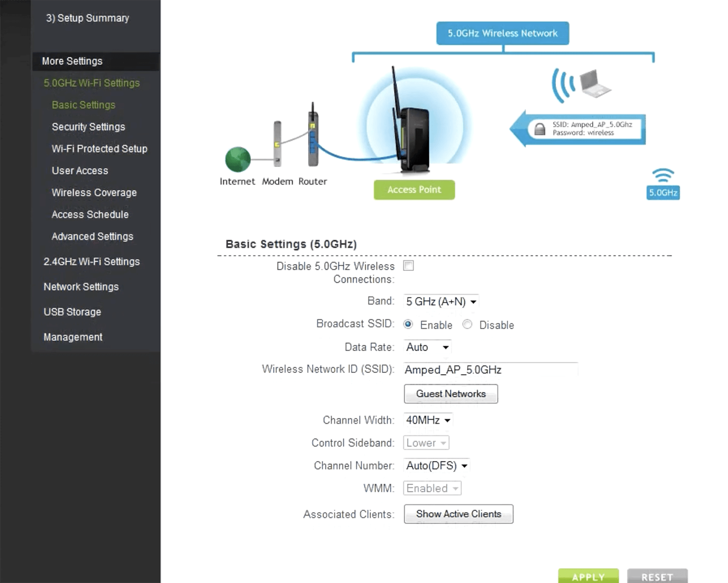Viewport: 728px width, 583px height.
Task: Click the Router device icon in diagram
Action: [313, 136]
